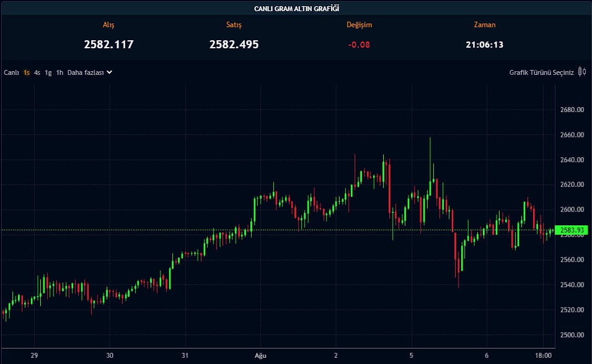Switch to the 1s timeframe
592x364 pixels.
(x=27, y=72)
